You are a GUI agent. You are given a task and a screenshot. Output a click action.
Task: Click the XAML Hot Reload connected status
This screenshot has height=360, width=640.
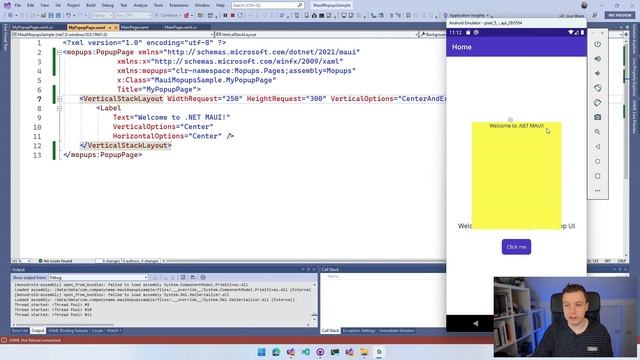click(31, 340)
